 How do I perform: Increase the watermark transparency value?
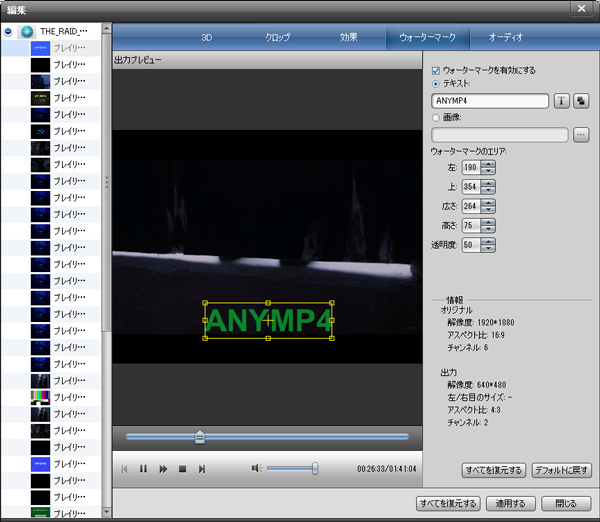[x=488, y=242]
